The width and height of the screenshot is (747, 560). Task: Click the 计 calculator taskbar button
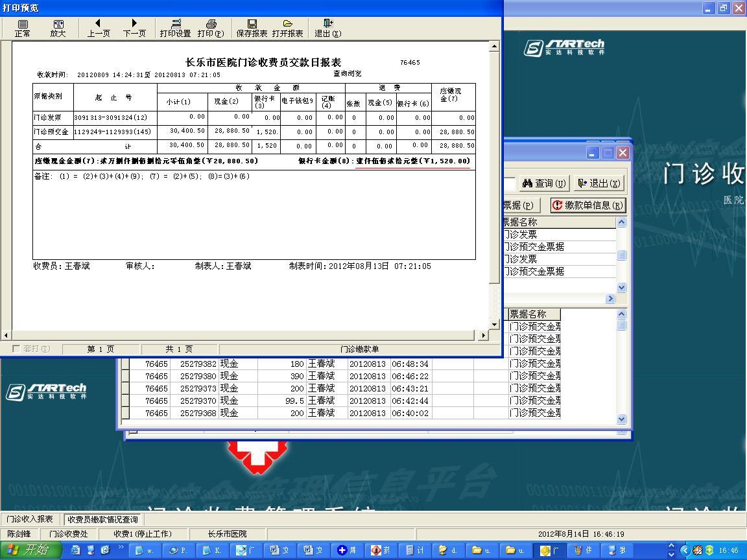pyautogui.click(x=415, y=550)
